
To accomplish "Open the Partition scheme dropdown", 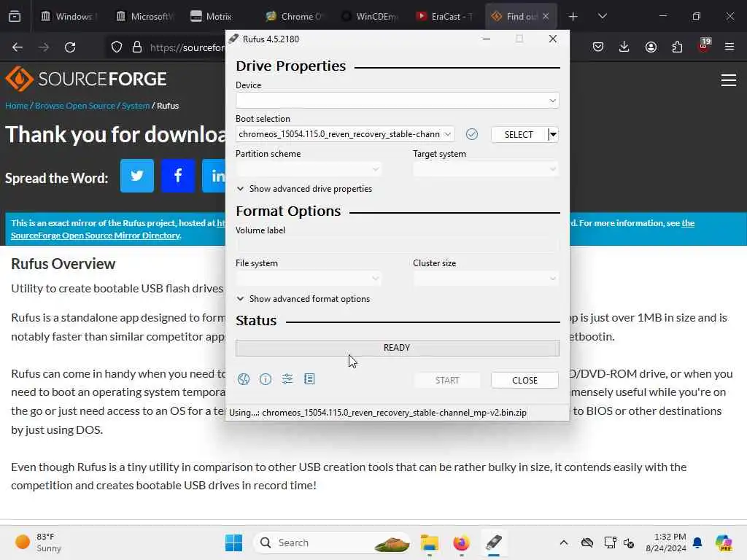I will (x=309, y=169).
